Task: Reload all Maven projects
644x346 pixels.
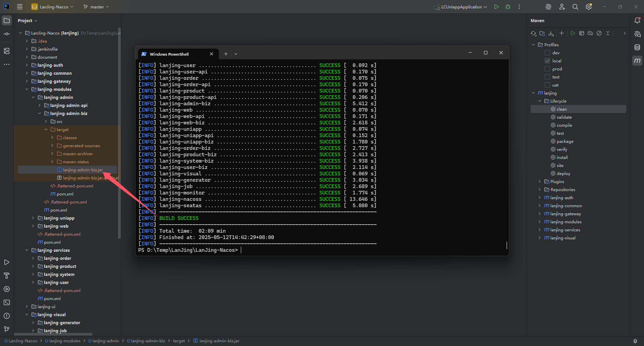Action: [x=533, y=33]
